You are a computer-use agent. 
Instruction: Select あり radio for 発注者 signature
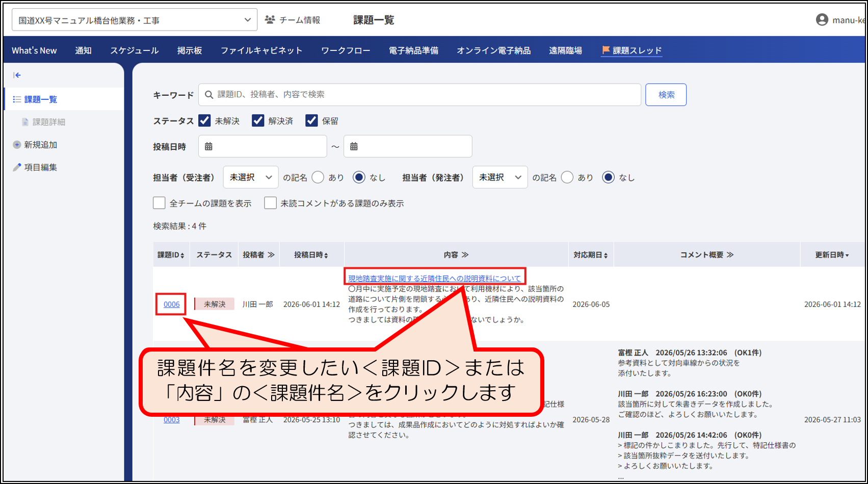pyautogui.click(x=567, y=177)
